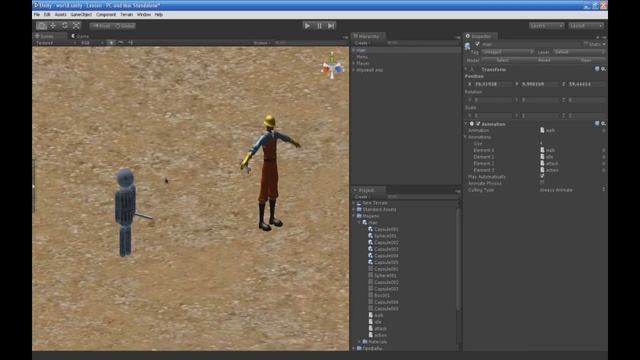Click the object picker for Element 2
This screenshot has width=640, height=360.
(604, 163)
